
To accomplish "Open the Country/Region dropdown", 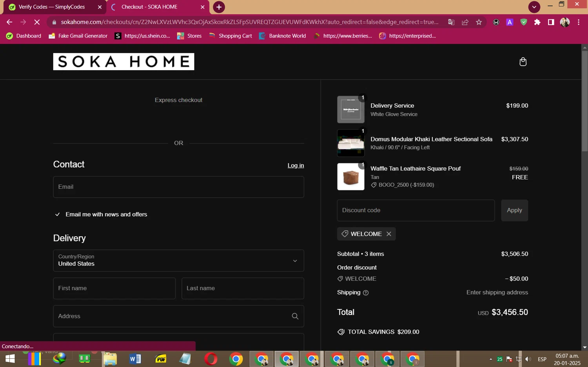I will [x=178, y=260].
